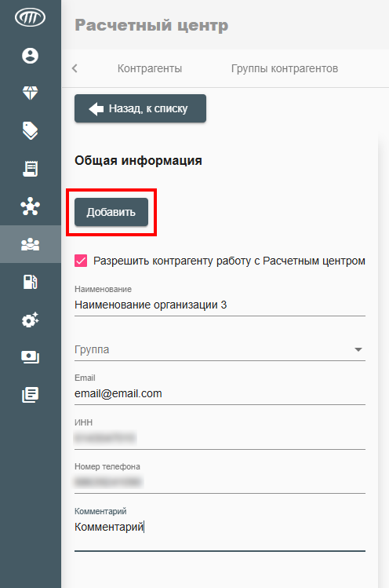Click the cash money sidebar icon
389x588 pixels.
(30, 357)
